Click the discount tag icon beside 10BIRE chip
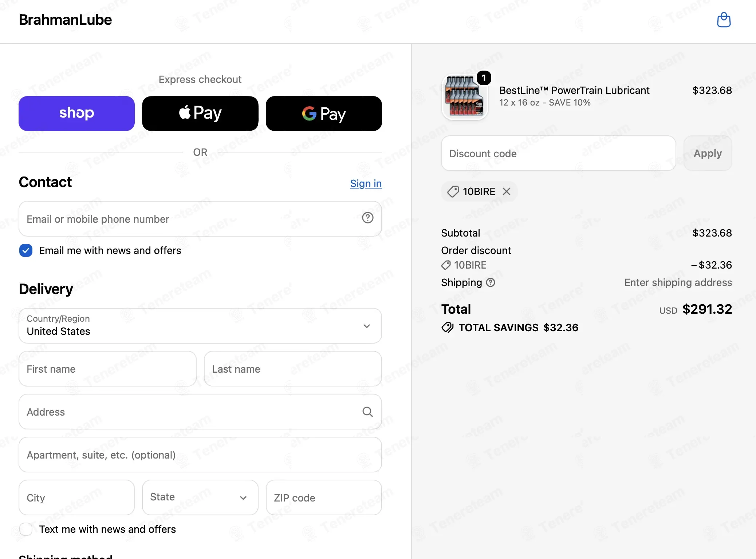 [453, 192]
